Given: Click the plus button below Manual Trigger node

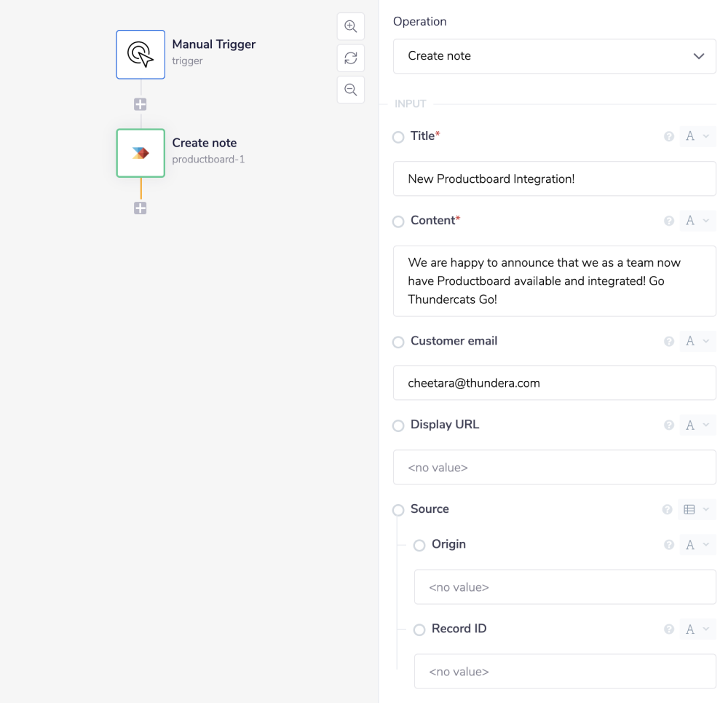Looking at the screenshot, I should [x=140, y=104].
